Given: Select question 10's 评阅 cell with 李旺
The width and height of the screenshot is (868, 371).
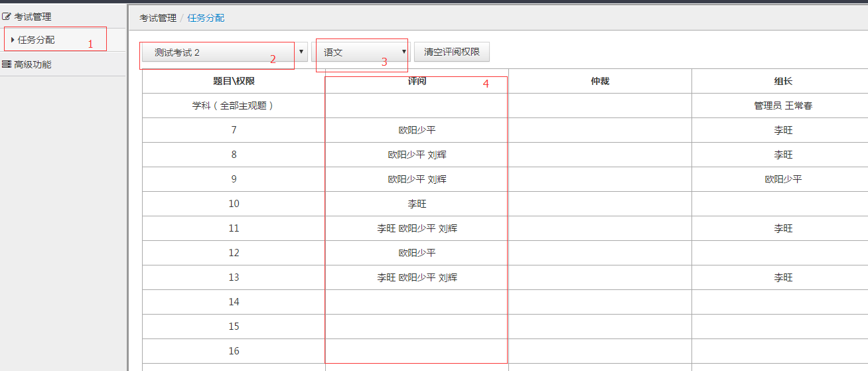Looking at the screenshot, I should 417,204.
